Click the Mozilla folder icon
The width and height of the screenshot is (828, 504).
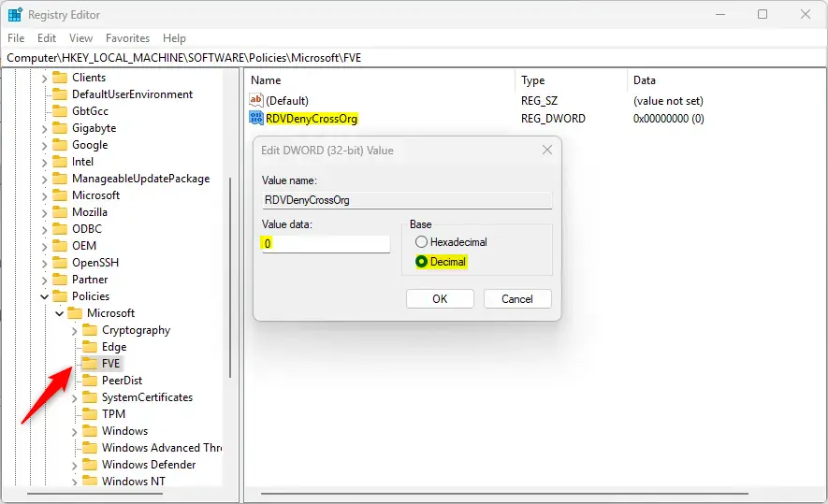(60, 212)
